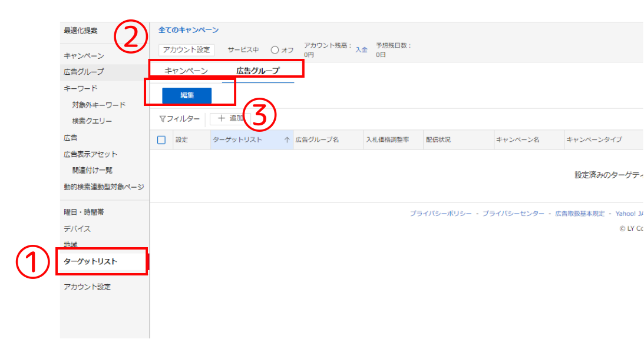Switch to the 広告グループ tab
Viewport: 644px width, 339px height.
[257, 71]
